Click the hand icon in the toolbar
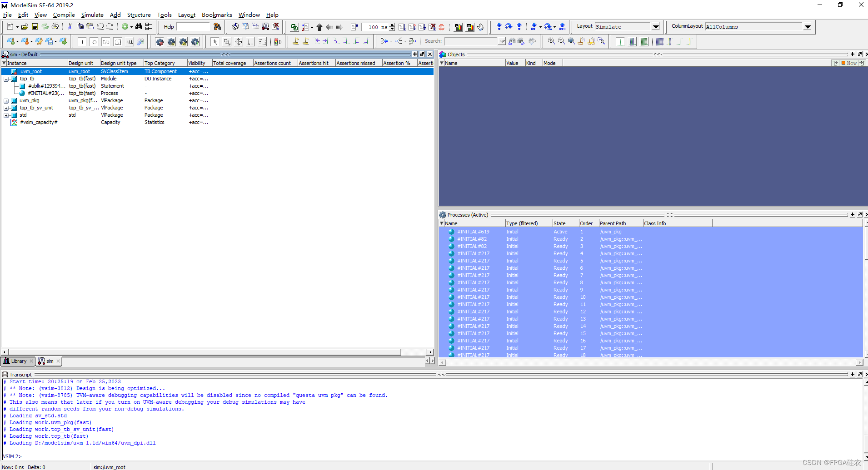 (481, 27)
